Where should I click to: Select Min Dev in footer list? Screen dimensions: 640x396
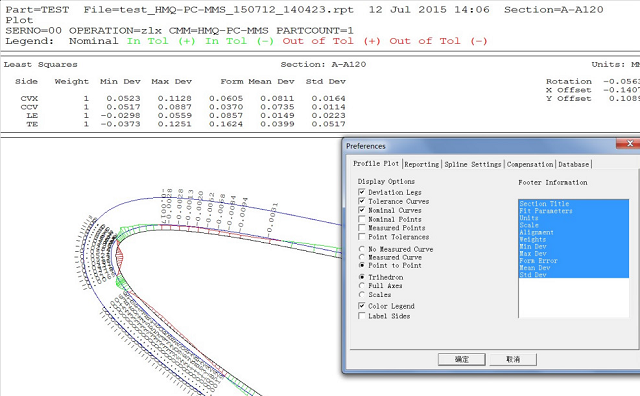click(x=573, y=247)
